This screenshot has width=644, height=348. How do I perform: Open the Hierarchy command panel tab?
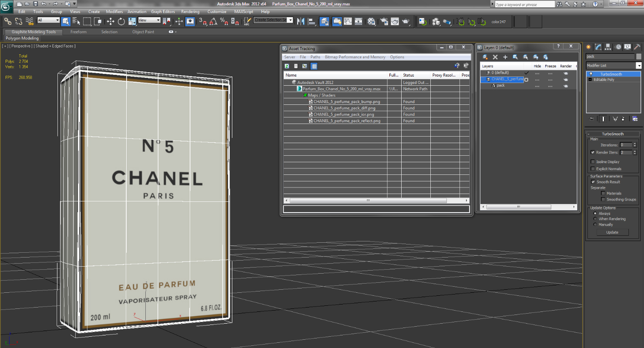pyautogui.click(x=608, y=47)
